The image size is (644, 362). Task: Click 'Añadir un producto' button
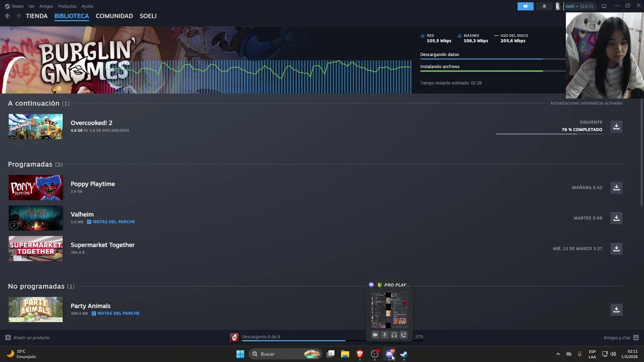coord(28,338)
